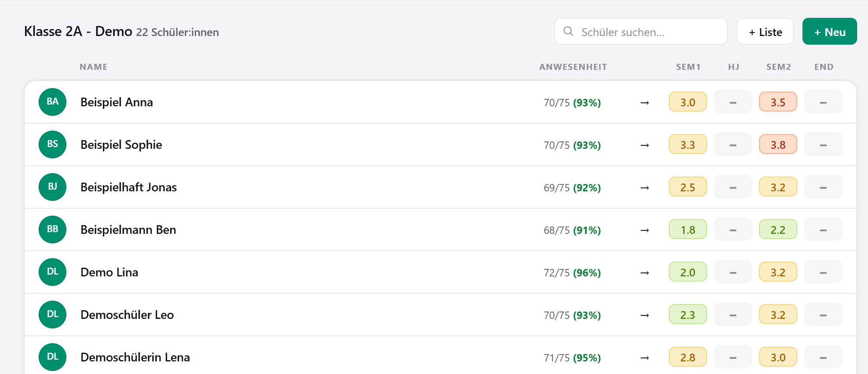868x374 pixels.
Task: Open empty HJ grade for Beispielhaft Jonas
Action: pos(733,187)
